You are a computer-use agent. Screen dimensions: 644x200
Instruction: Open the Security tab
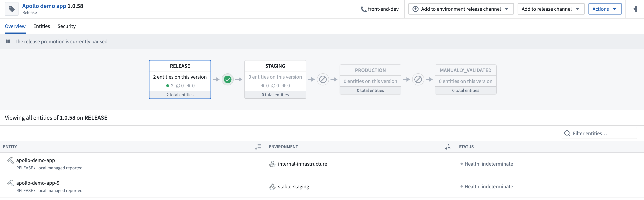click(67, 26)
